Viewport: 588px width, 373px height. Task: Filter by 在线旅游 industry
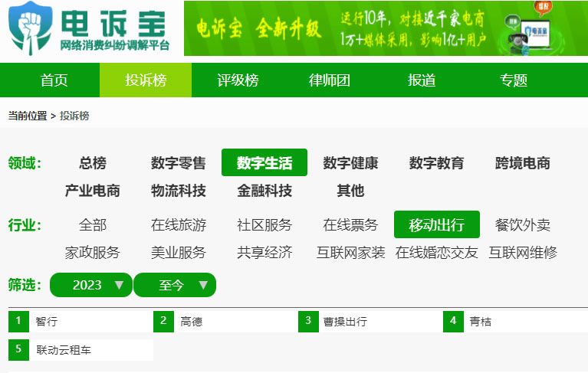pyautogui.click(x=179, y=224)
